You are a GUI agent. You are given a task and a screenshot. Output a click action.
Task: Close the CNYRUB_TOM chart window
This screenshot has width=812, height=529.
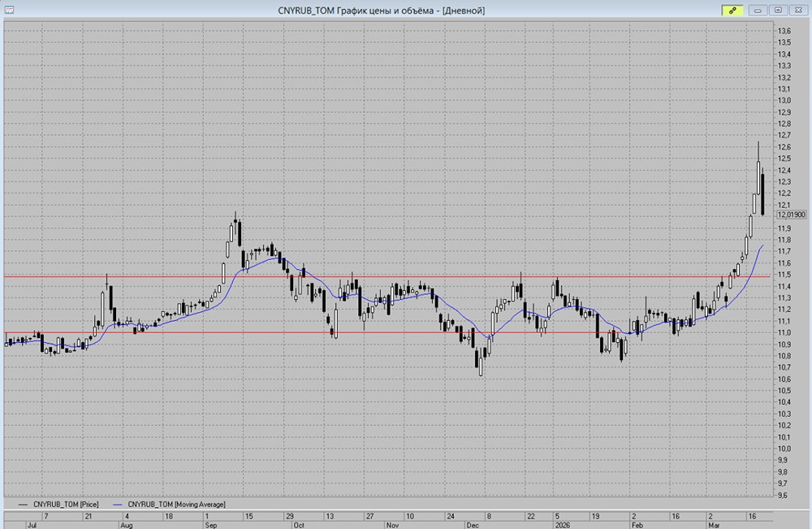click(x=797, y=10)
